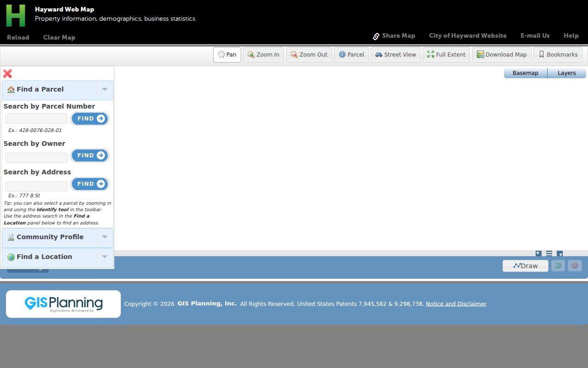
Task: Activate the Zoom In magnifier tool
Action: point(263,55)
